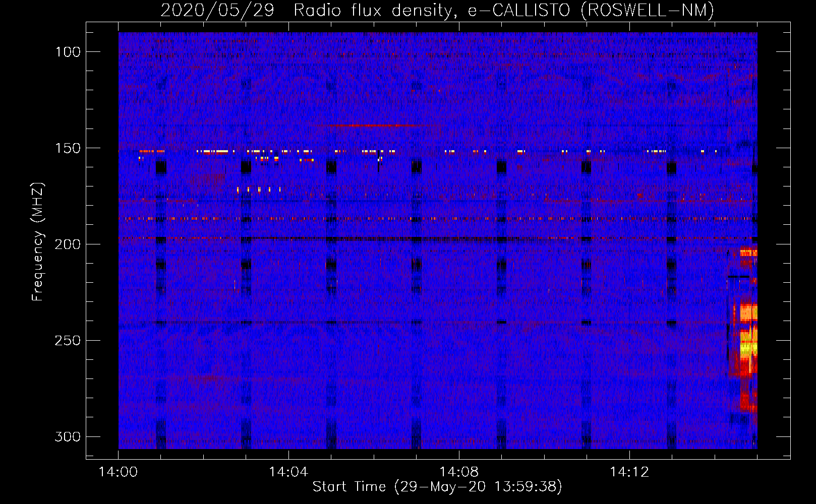Click the "Start Time (29-May-20 13:59:38)" label
816x504 pixels.
437,486
